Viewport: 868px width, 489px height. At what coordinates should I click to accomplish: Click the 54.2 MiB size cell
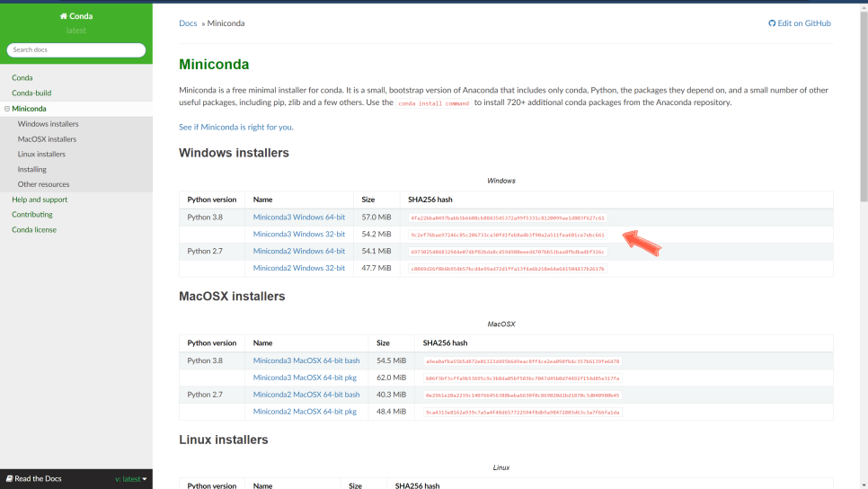click(x=376, y=235)
